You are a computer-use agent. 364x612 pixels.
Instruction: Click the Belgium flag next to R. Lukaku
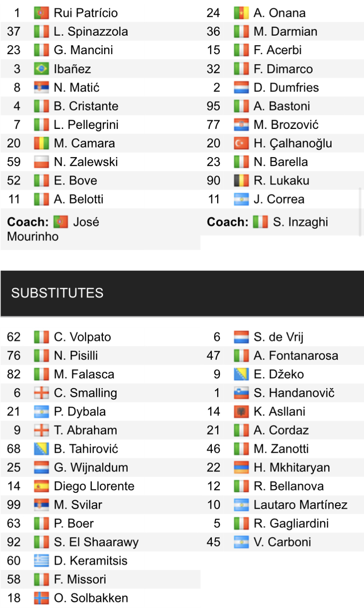[x=241, y=180]
